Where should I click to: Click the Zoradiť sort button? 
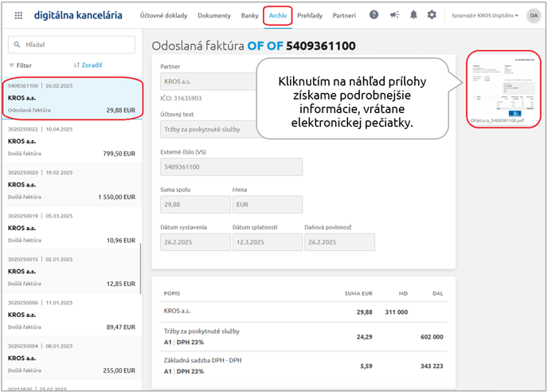click(88, 65)
